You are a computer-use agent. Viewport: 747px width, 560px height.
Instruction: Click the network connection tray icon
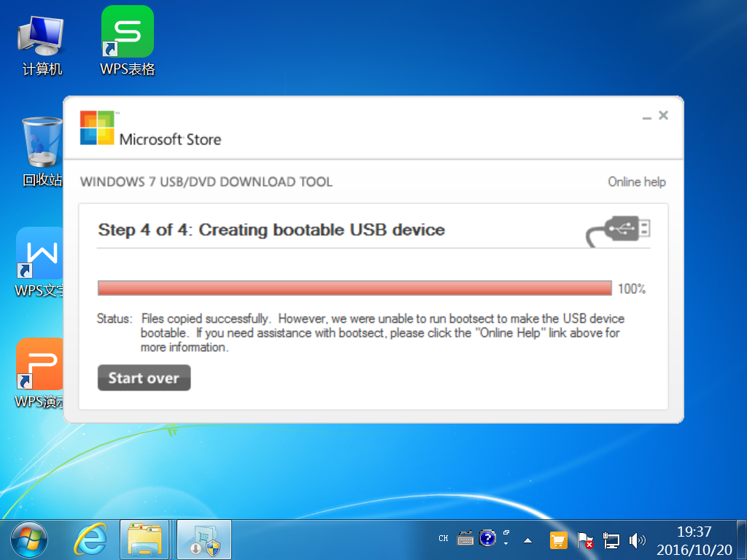611,540
